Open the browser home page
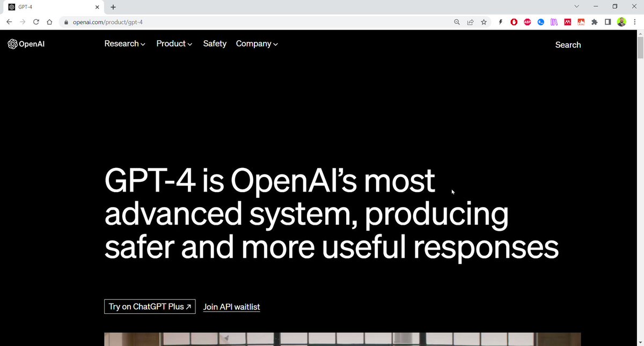This screenshot has height=346, width=644. tap(50, 22)
